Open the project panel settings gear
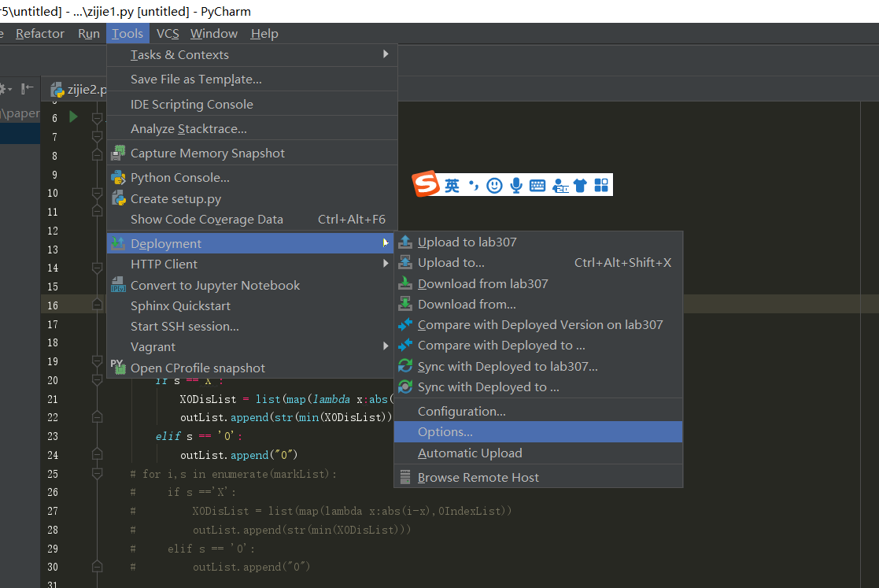Image resolution: width=879 pixels, height=588 pixels. tap(5, 89)
